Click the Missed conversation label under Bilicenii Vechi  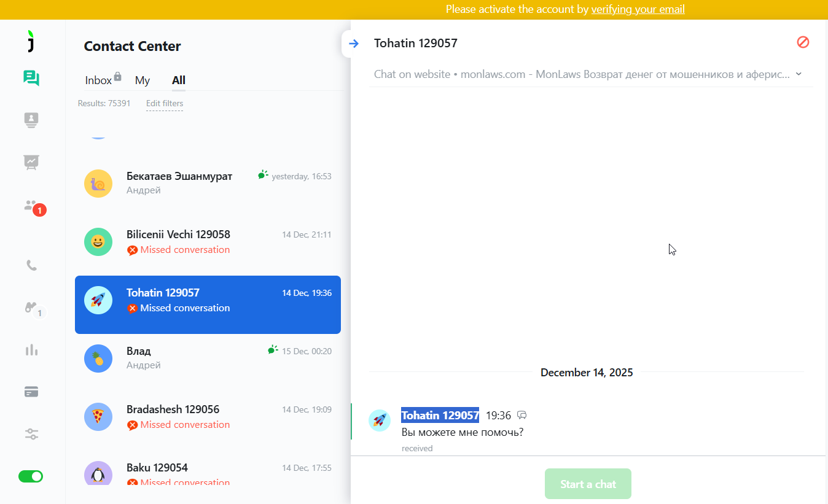(x=185, y=250)
